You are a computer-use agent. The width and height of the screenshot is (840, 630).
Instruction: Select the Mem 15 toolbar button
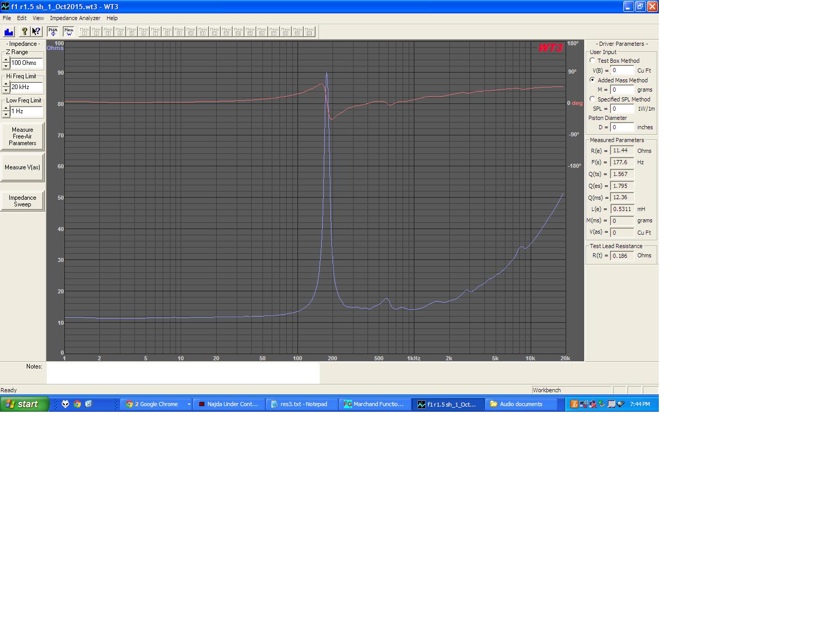pos(250,31)
